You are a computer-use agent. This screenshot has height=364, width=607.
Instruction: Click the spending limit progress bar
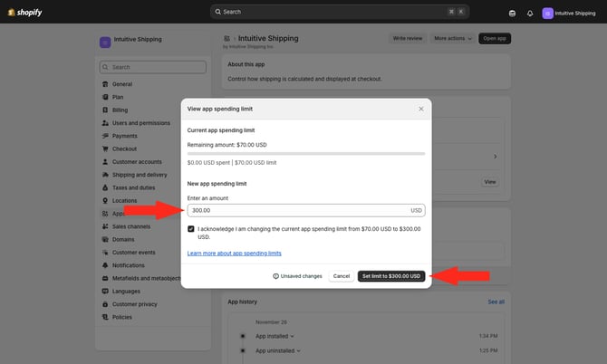pyautogui.click(x=306, y=154)
